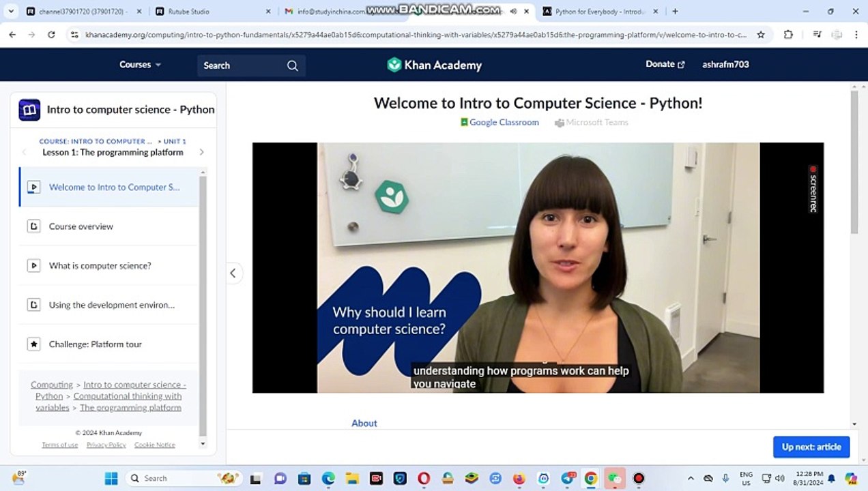Click the video icon beside 'Welcome to Intro to Computer S...'

click(33, 187)
